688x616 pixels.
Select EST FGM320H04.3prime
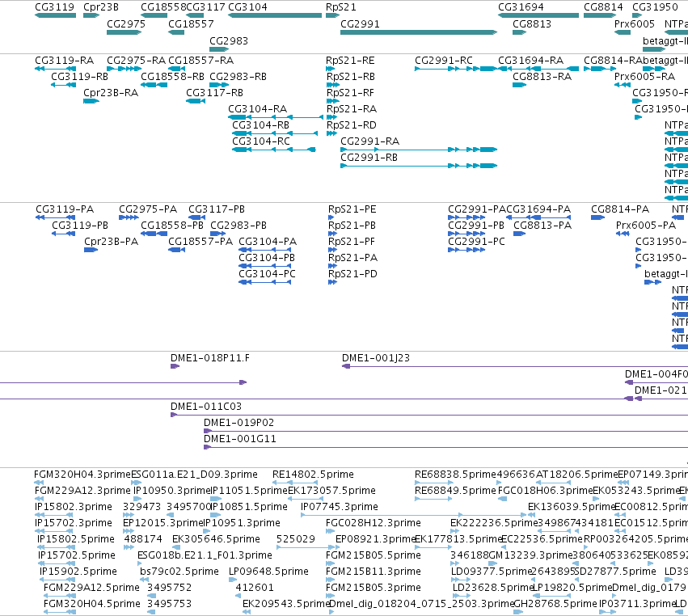click(x=39, y=482)
